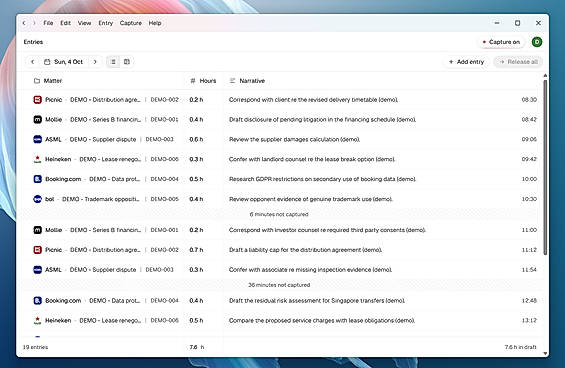Click matter code DEMO-005 in the bol row
Screen dimensions: 565x368
164,199
